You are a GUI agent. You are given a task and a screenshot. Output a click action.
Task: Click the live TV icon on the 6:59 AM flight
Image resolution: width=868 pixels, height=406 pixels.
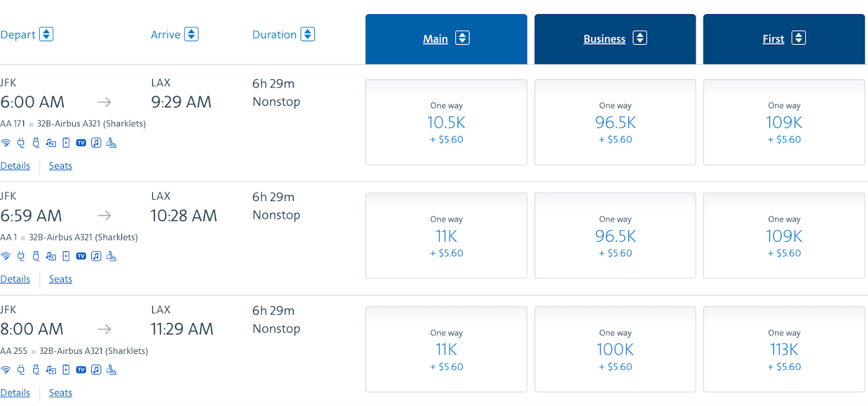[x=81, y=256]
